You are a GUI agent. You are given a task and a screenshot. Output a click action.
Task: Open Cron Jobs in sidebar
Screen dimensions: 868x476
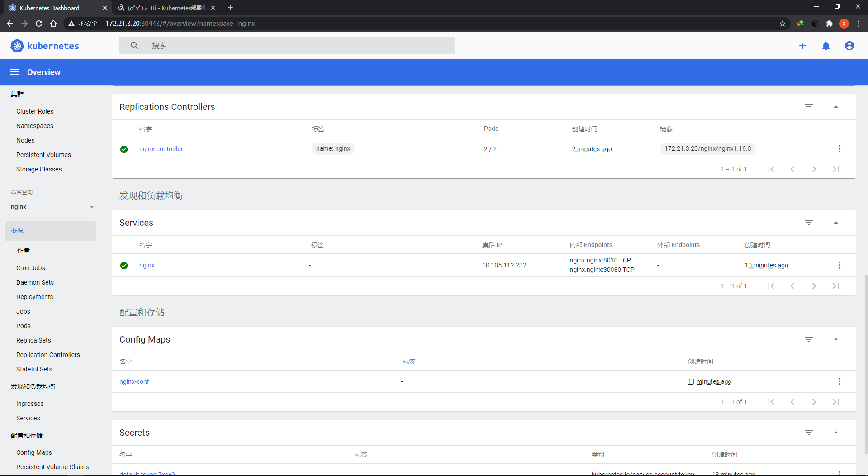coord(31,268)
